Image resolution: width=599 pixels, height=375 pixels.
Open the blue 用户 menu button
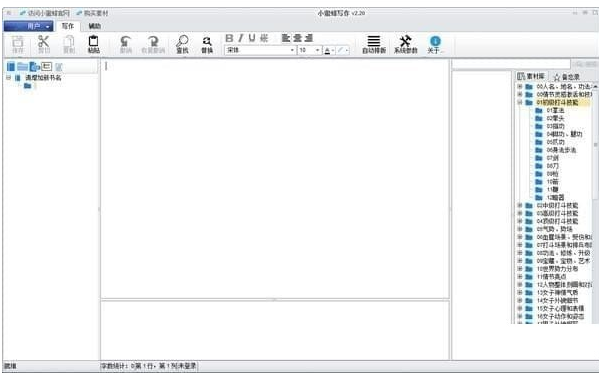pyautogui.click(x=29, y=26)
